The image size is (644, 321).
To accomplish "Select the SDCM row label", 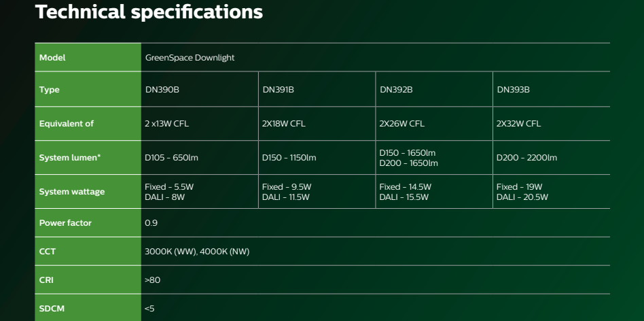I will click(x=52, y=309).
